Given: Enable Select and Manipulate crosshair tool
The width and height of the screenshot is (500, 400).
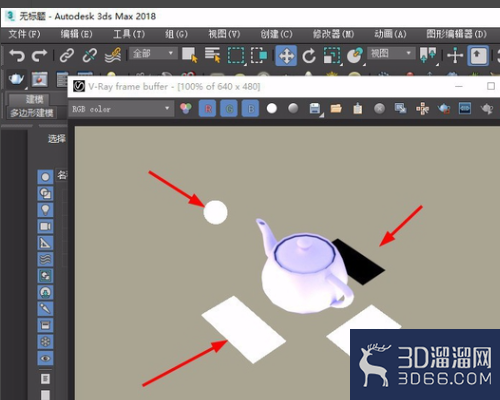Looking at the screenshot, I should (455, 55).
